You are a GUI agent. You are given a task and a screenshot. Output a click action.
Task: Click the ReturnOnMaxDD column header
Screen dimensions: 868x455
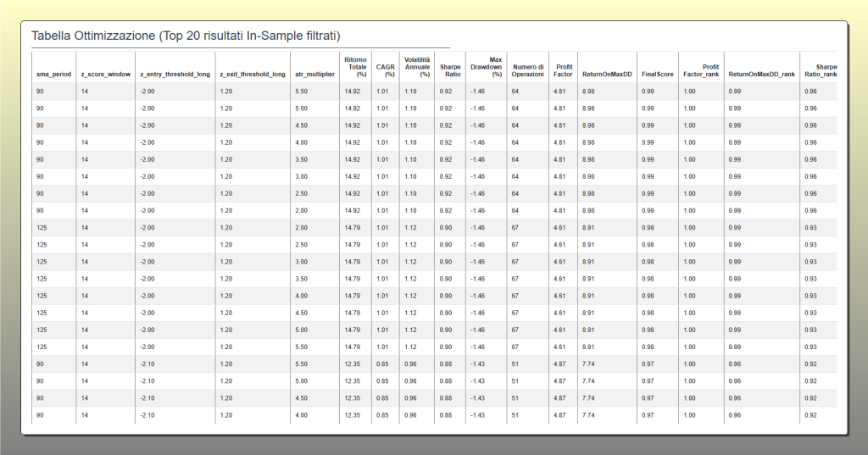coord(605,75)
